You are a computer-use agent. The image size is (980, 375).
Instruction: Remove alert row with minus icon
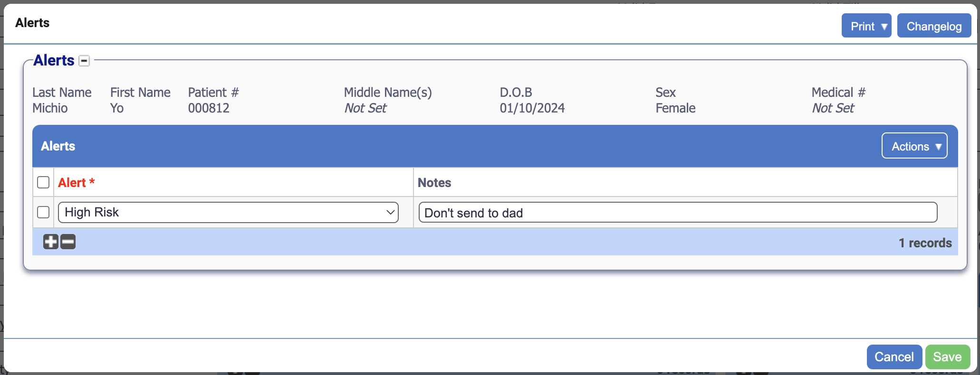[68, 242]
